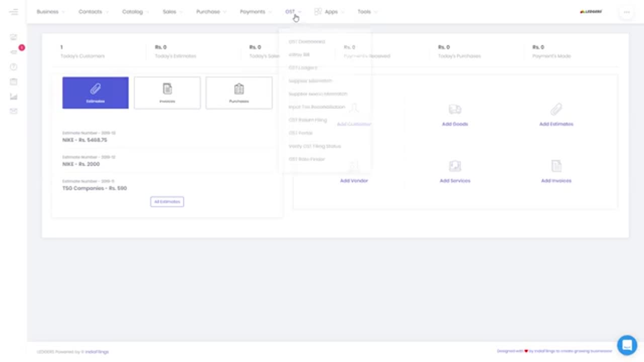Screen dimensions: 644x362
Task: Click the Add Estimates paperclip icon
Action: click(556, 110)
